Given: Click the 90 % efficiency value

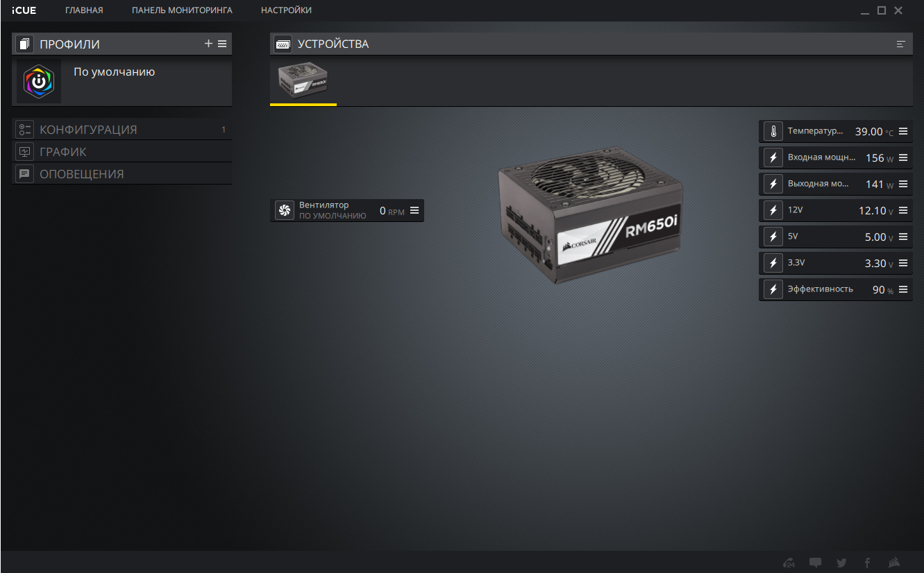Looking at the screenshot, I should coord(883,290).
